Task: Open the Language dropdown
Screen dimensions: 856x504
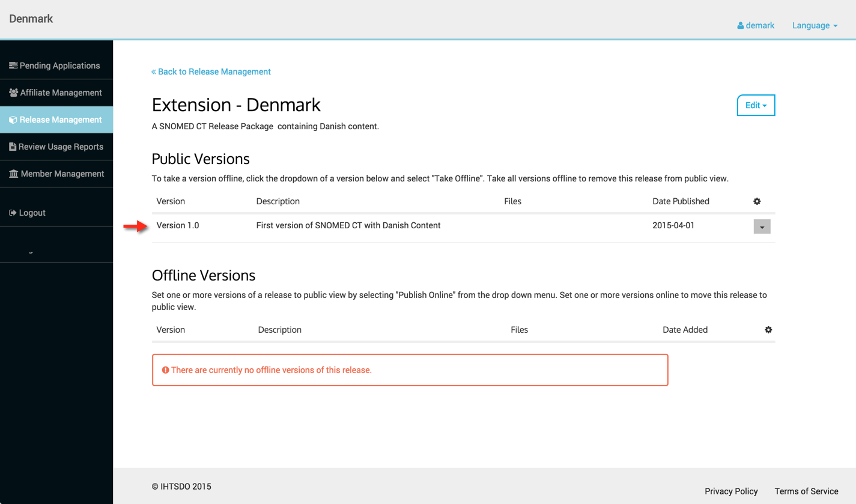Action: [815, 26]
